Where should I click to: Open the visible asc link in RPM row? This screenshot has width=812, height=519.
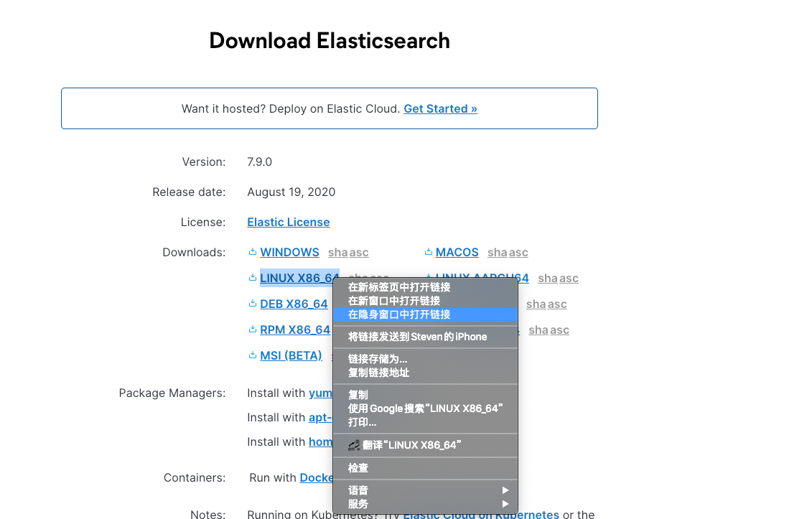[559, 330]
